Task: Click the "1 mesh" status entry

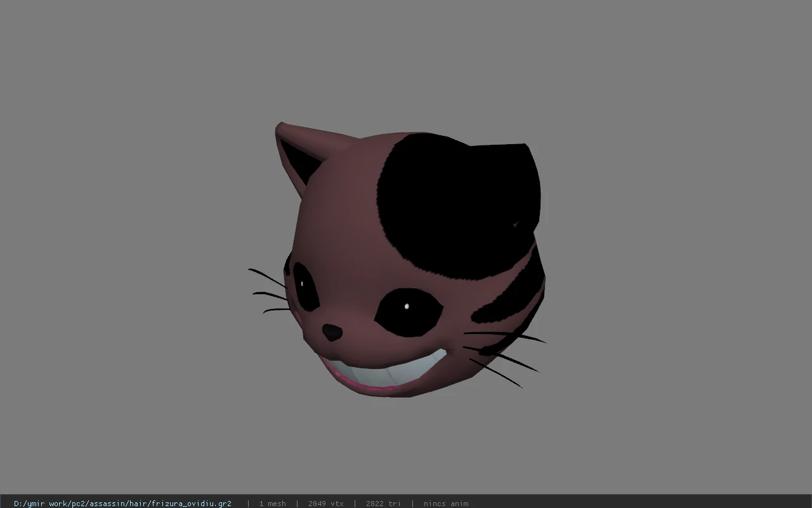Action: [273, 504]
